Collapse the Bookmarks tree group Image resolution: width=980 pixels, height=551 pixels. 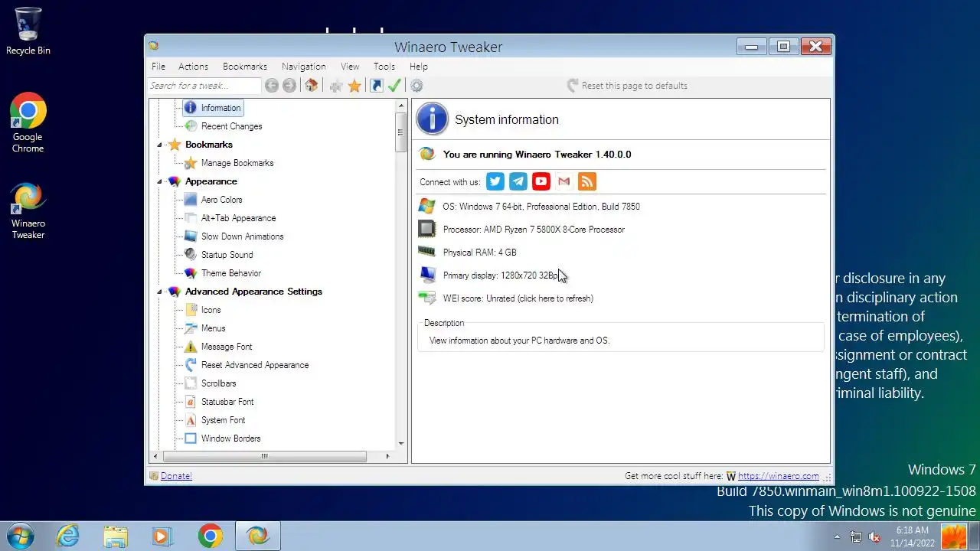tap(160, 145)
